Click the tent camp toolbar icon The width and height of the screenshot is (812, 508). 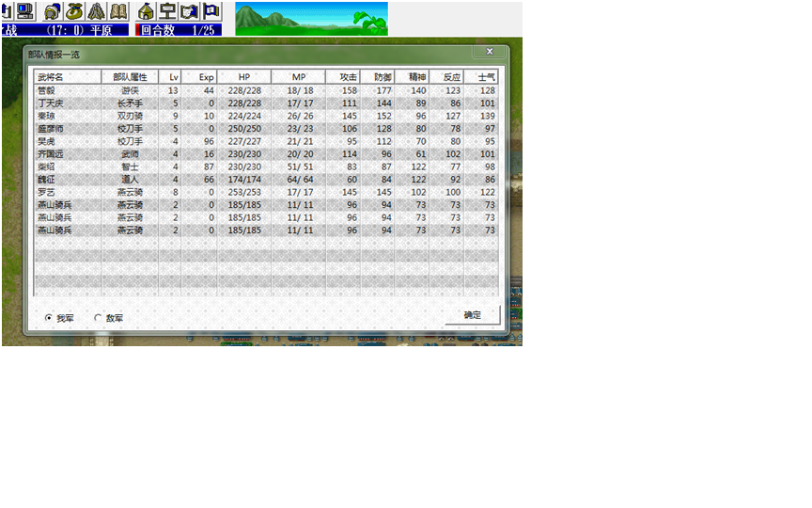coord(97,11)
